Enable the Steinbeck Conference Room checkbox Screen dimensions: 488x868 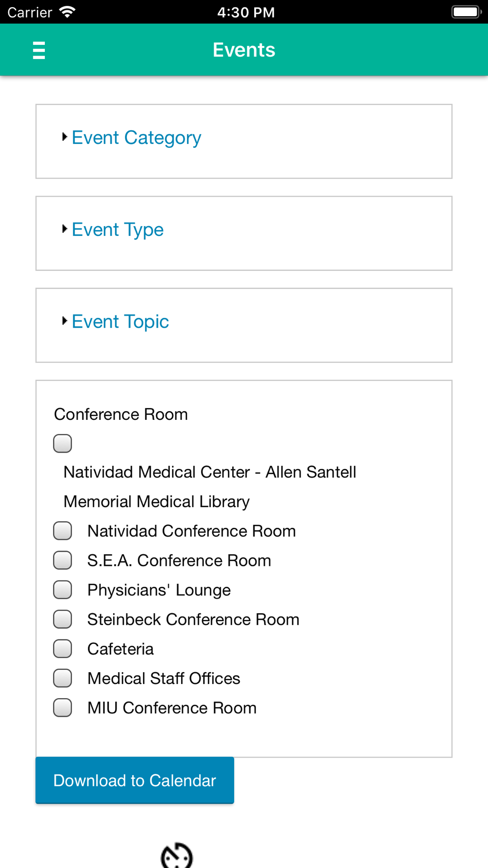coord(62,620)
